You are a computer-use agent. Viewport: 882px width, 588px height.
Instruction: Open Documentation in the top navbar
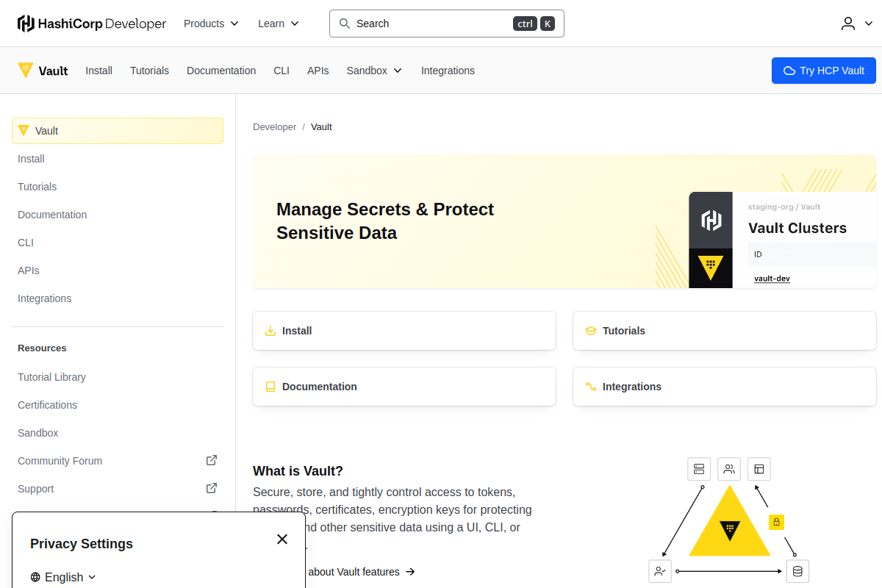click(x=221, y=71)
